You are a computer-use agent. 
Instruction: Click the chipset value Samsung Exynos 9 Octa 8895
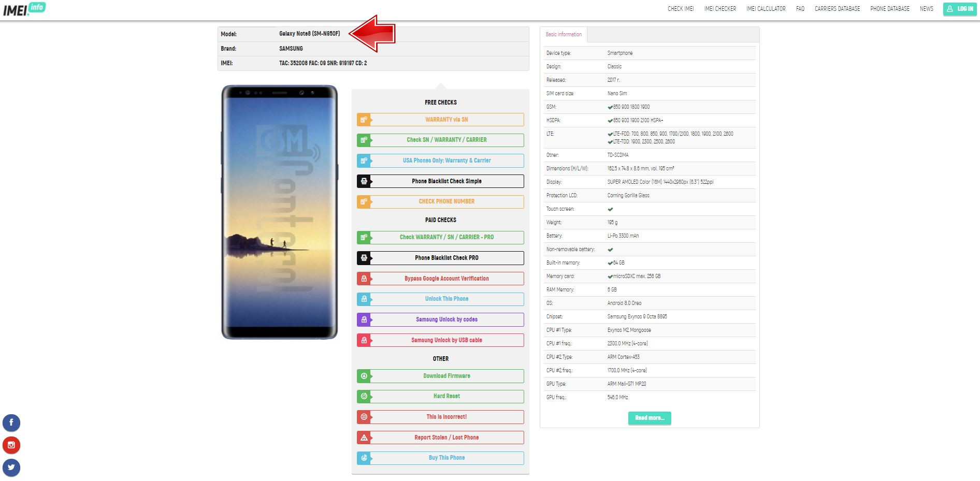637,316
